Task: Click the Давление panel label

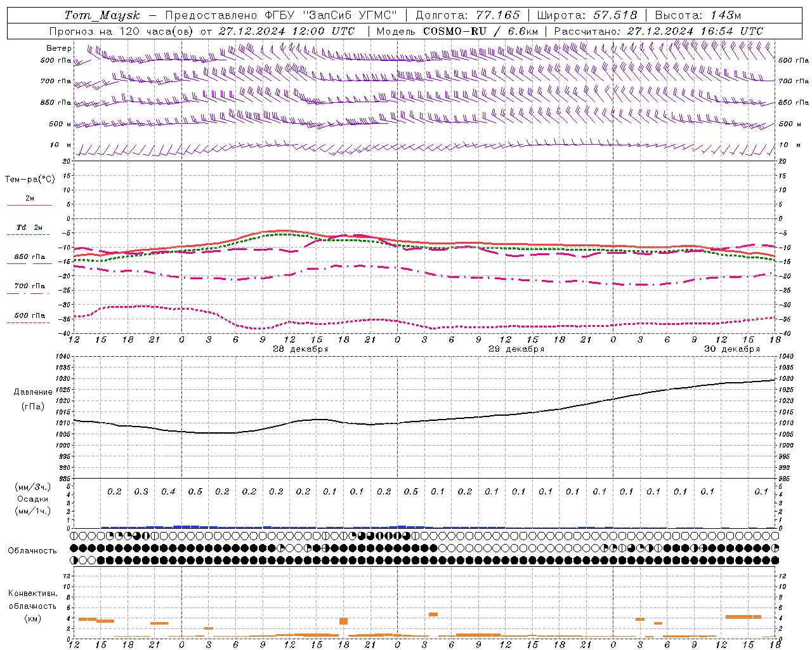Action: click(33, 392)
